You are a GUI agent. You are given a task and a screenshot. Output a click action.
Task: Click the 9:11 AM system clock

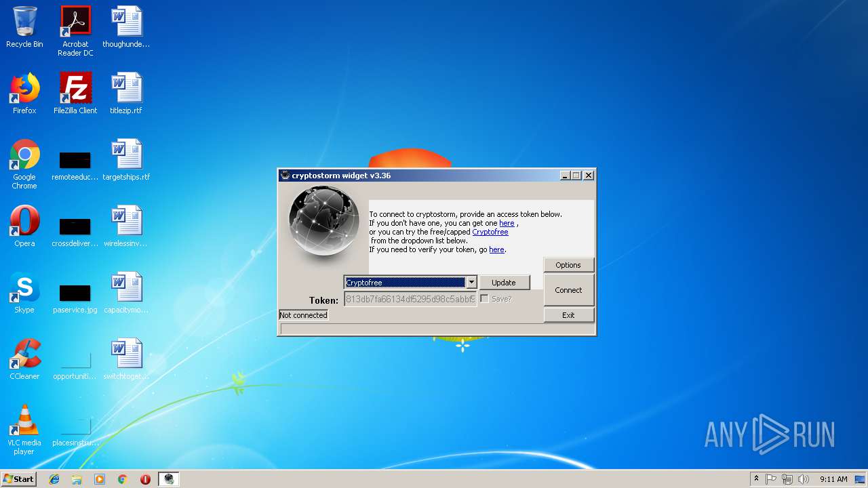(x=833, y=479)
